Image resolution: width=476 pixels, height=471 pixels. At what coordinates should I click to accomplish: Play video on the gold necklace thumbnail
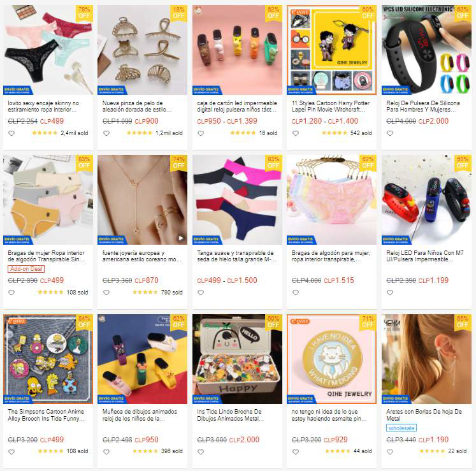(180, 238)
